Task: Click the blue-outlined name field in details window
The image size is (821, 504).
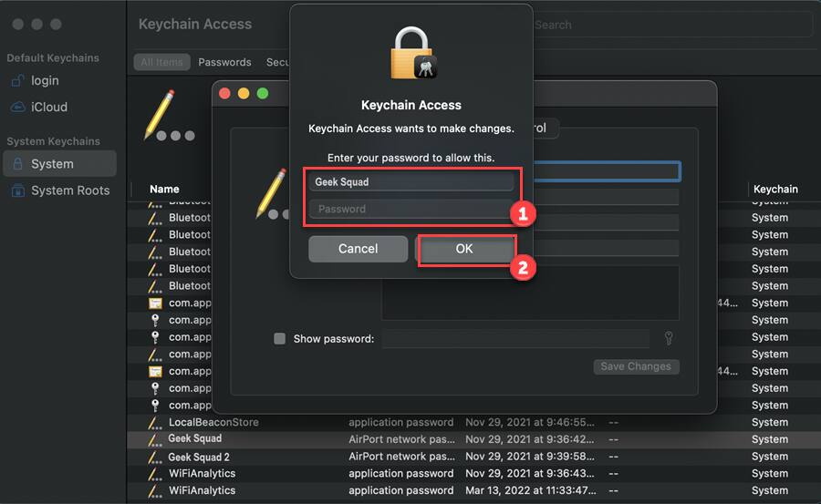Action: coord(607,171)
